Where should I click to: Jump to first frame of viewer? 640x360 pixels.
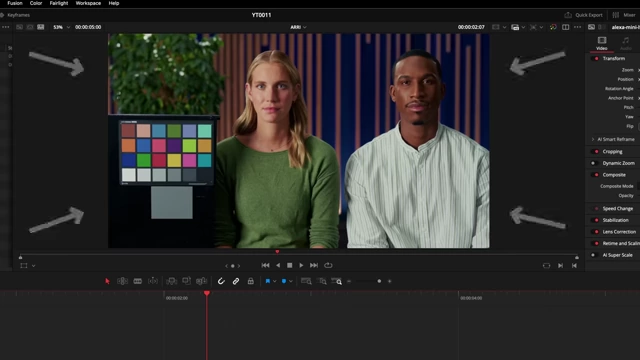pos(265,265)
